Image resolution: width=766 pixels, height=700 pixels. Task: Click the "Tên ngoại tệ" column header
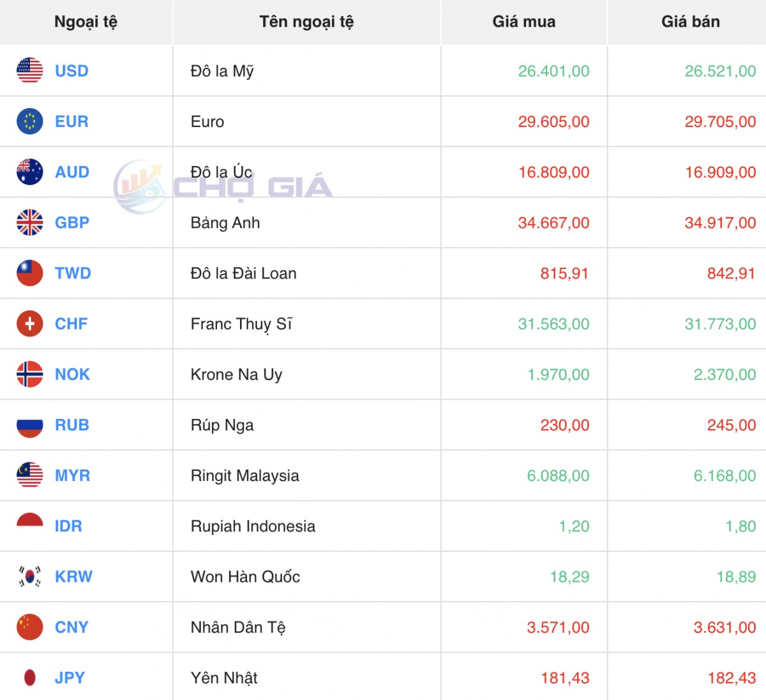(306, 22)
